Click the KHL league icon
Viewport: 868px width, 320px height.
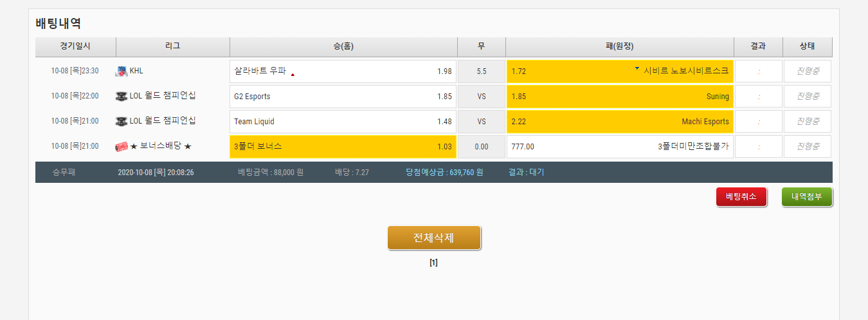click(122, 71)
